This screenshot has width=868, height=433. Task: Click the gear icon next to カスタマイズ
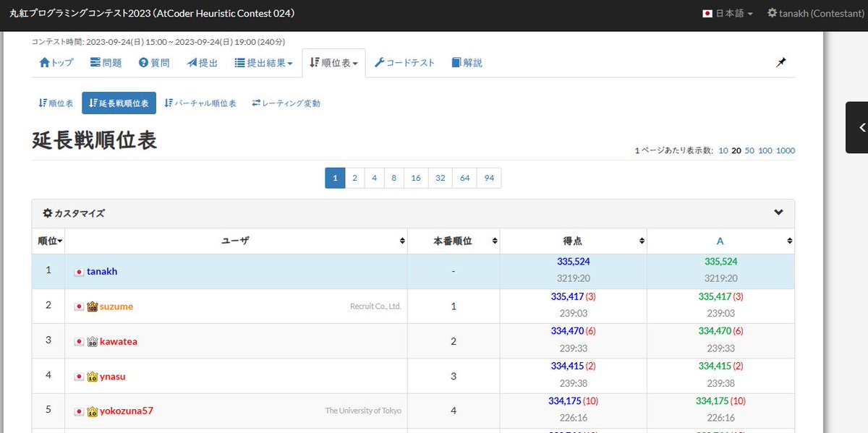pos(47,213)
